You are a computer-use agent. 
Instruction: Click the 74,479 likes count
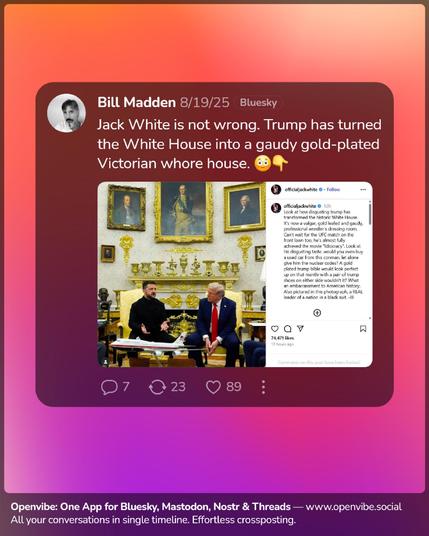(282, 338)
